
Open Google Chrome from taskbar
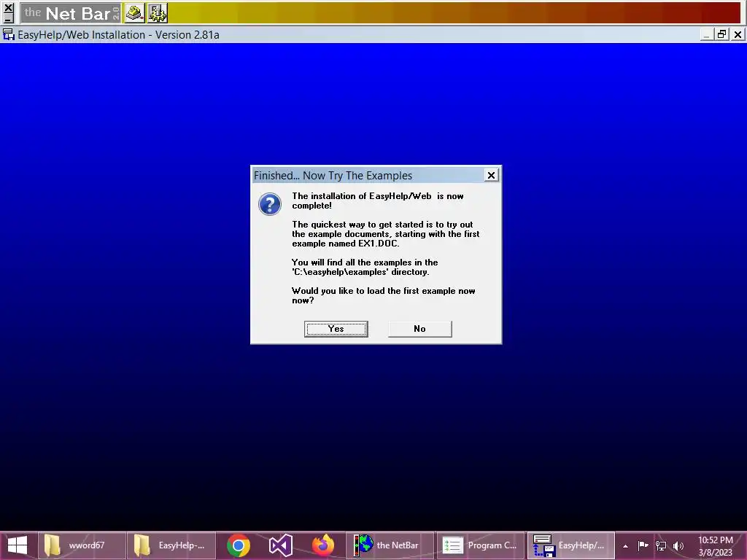(x=239, y=545)
